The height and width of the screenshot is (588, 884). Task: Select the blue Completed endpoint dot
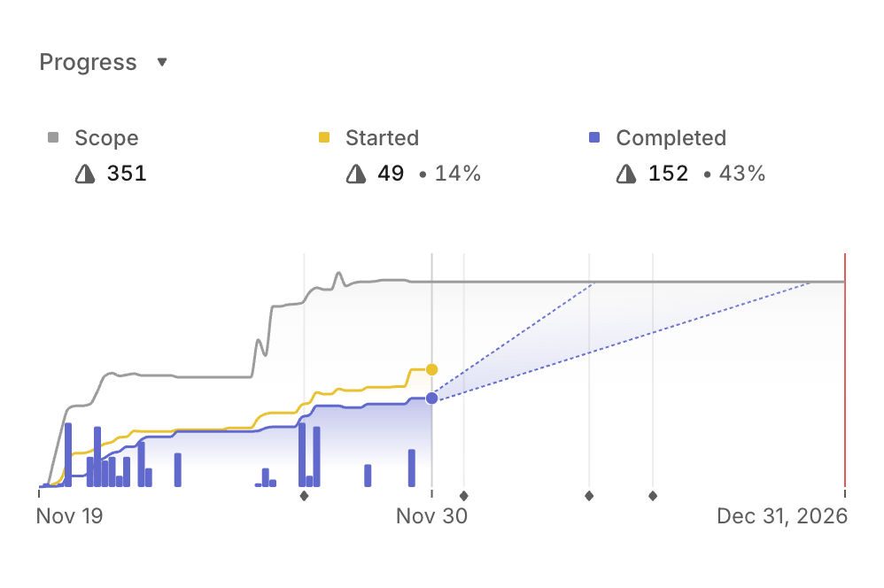pyautogui.click(x=431, y=398)
